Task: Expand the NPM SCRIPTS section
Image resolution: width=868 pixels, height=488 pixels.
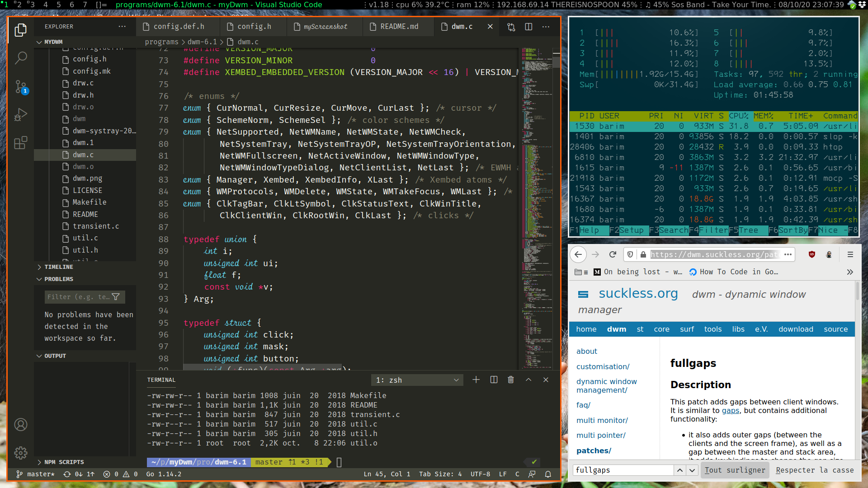Action: point(64,462)
